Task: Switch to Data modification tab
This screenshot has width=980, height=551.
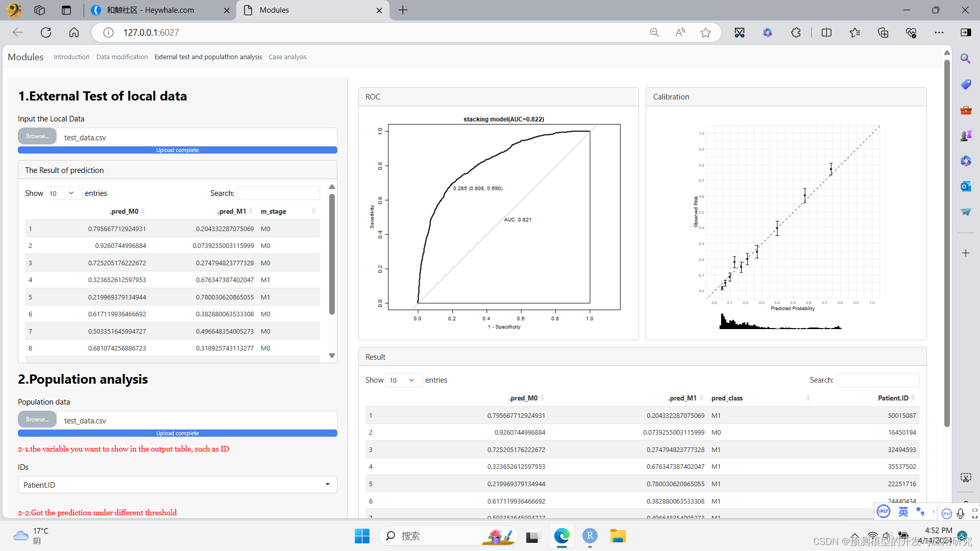Action: 122,57
